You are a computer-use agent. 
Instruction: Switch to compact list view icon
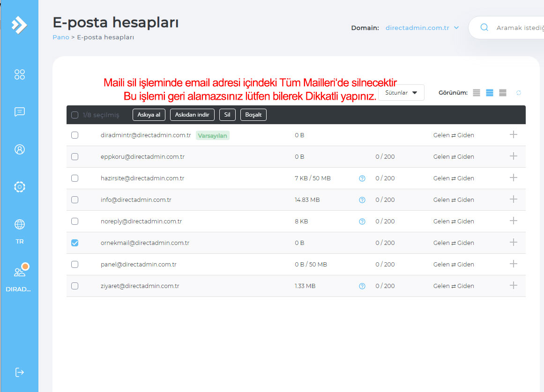click(477, 93)
